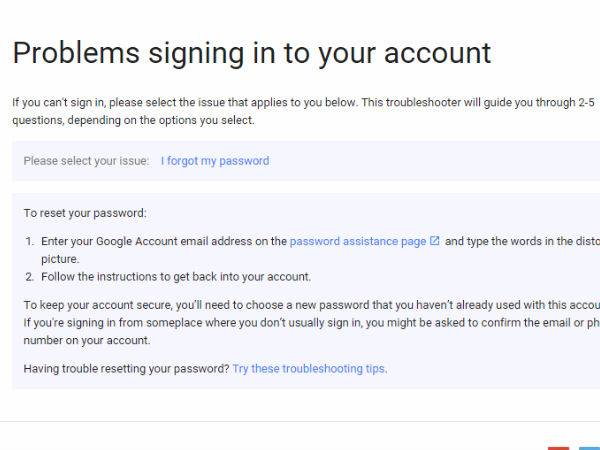
Task: Open the external-link icon after password assistance page
Action: click(x=435, y=241)
